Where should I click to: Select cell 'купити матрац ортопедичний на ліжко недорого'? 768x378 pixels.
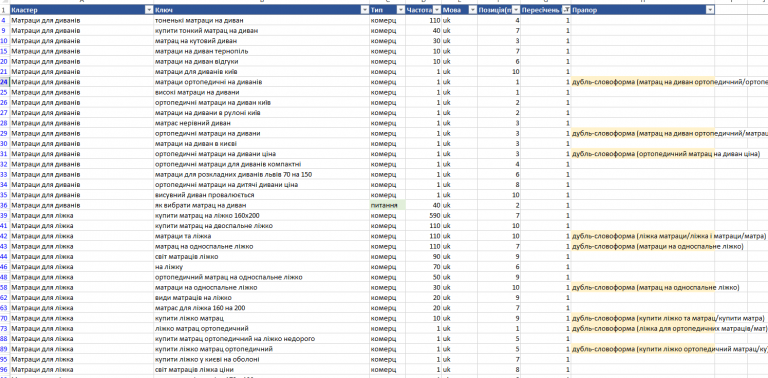261,339
